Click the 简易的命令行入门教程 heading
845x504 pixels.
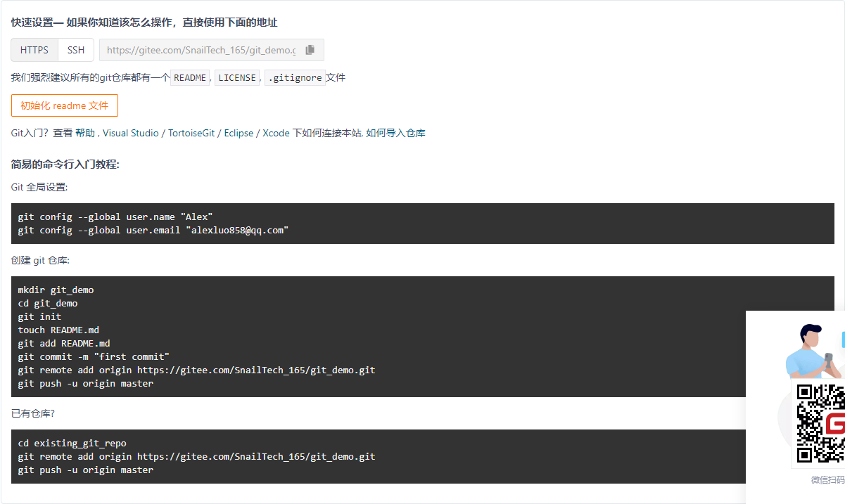click(65, 164)
